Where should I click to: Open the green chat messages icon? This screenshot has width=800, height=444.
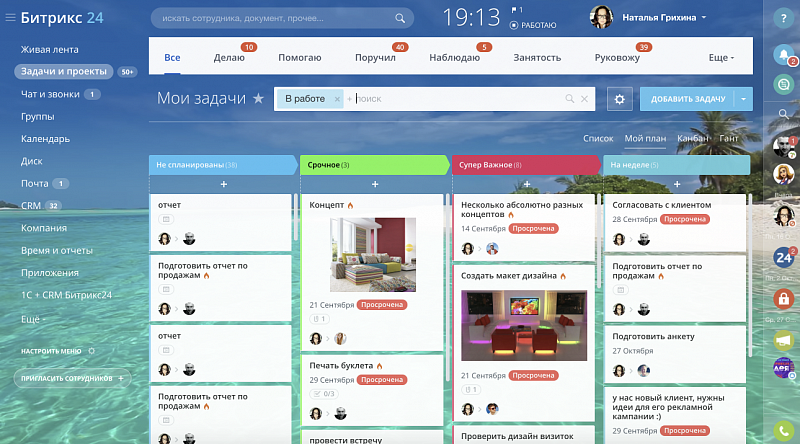click(x=782, y=86)
